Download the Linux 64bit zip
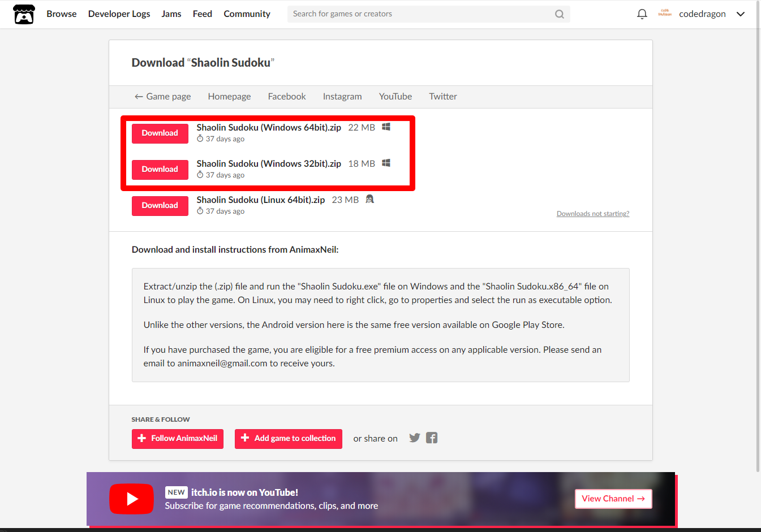Viewport: 761px width, 532px height. coord(160,206)
